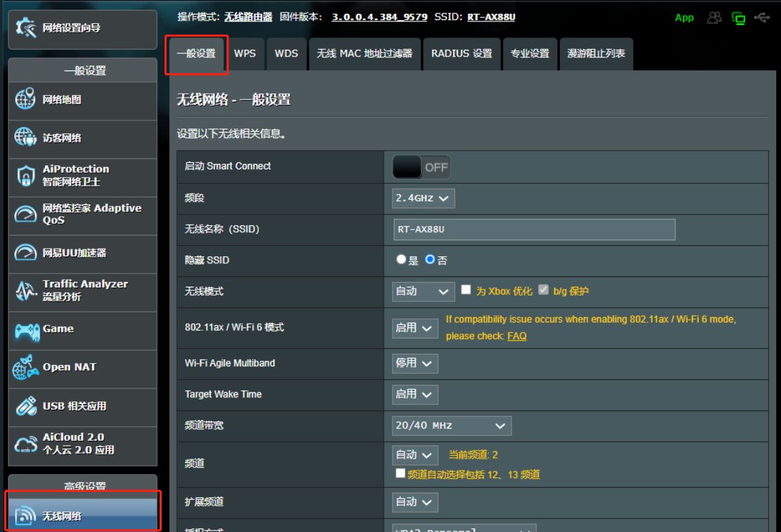The height and width of the screenshot is (532, 781).
Task: Click the 启动 Smart Connect label
Action: point(227,167)
